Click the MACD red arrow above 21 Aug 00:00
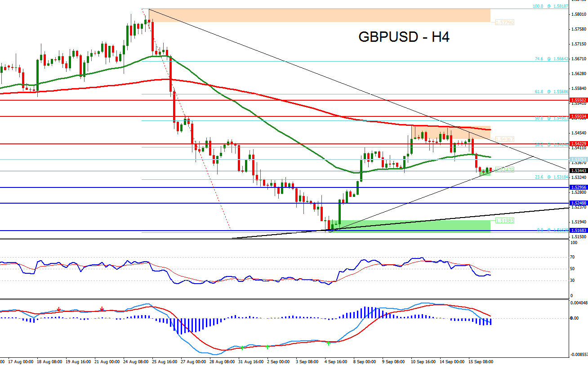 click(x=102, y=309)
